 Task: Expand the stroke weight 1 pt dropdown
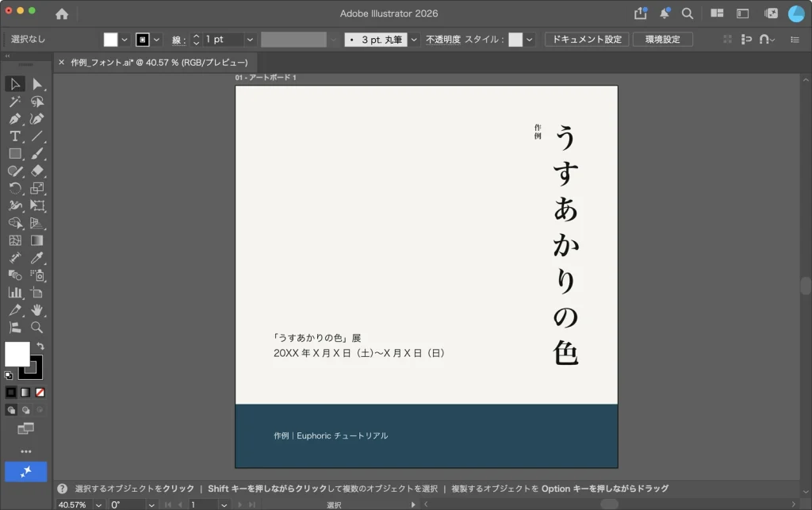point(250,40)
